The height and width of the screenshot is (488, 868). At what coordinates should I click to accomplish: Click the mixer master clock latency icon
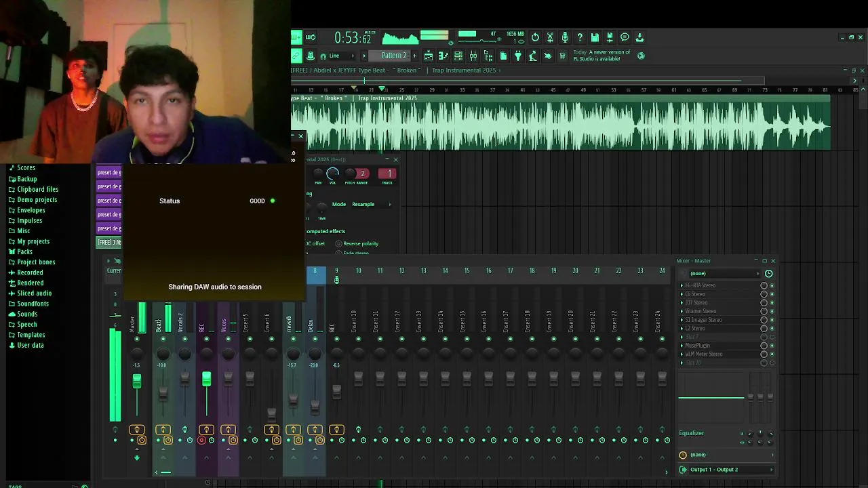pyautogui.click(x=768, y=274)
